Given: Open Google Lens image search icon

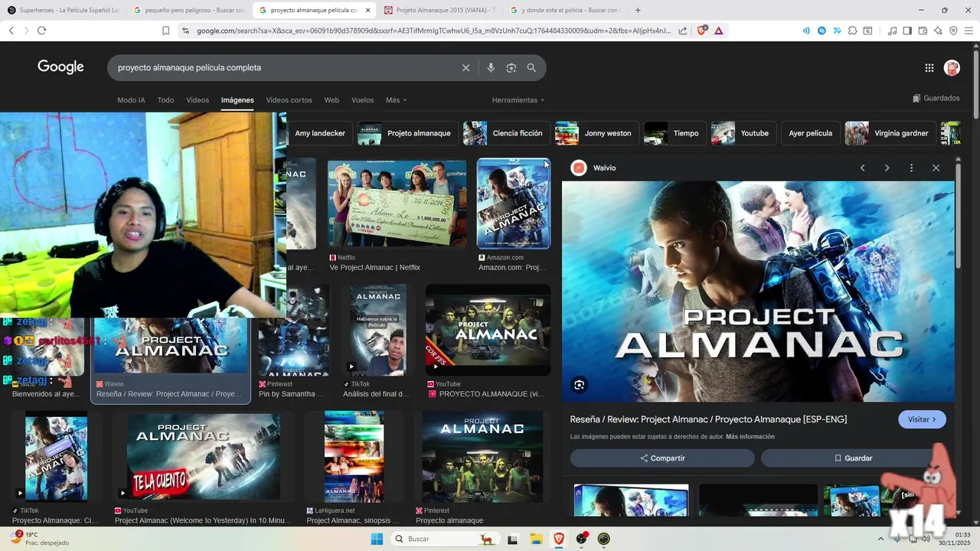Looking at the screenshot, I should pyautogui.click(x=511, y=68).
